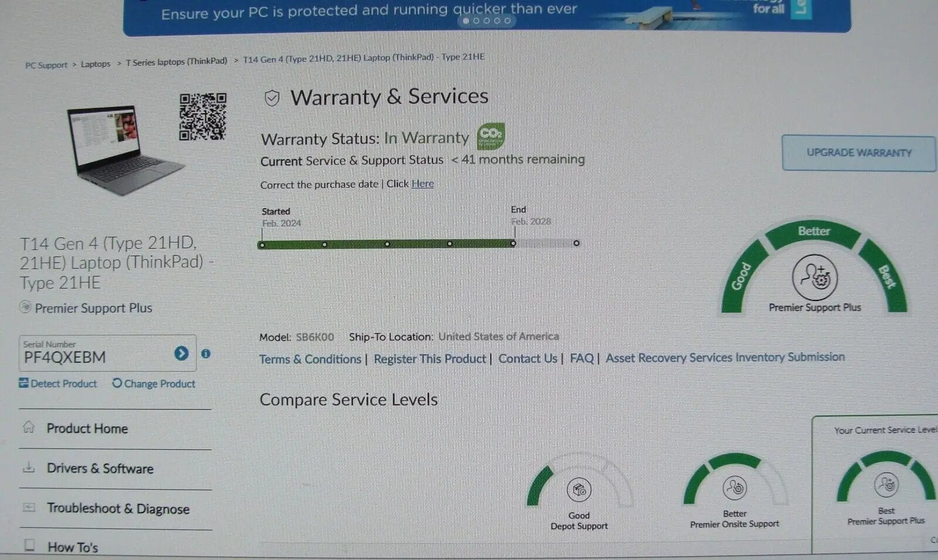This screenshot has width=938, height=560.
Task: Click Detect Product link
Action: pyautogui.click(x=58, y=384)
